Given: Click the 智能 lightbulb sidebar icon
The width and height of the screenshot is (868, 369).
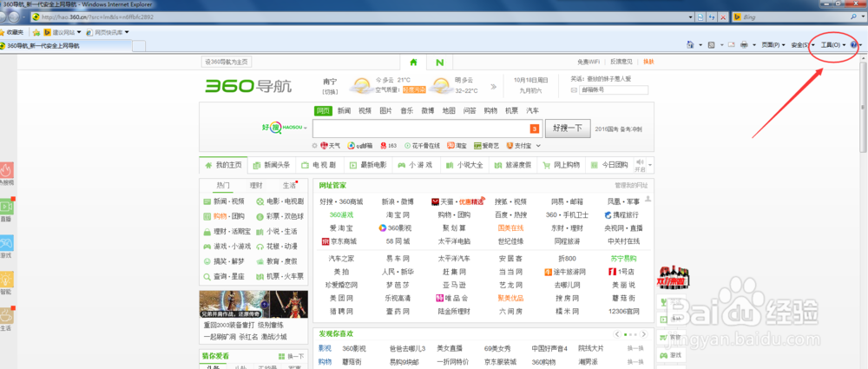Looking at the screenshot, I should pos(6,280).
